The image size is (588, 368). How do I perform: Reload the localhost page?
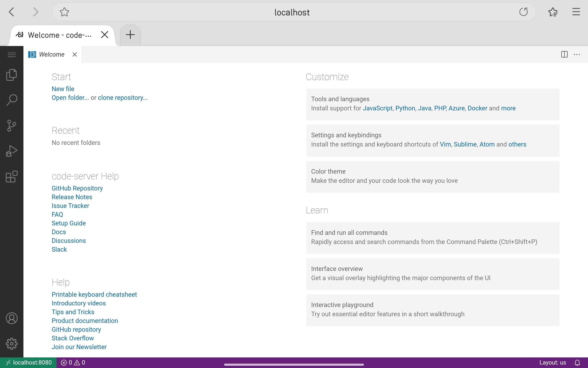523,12
